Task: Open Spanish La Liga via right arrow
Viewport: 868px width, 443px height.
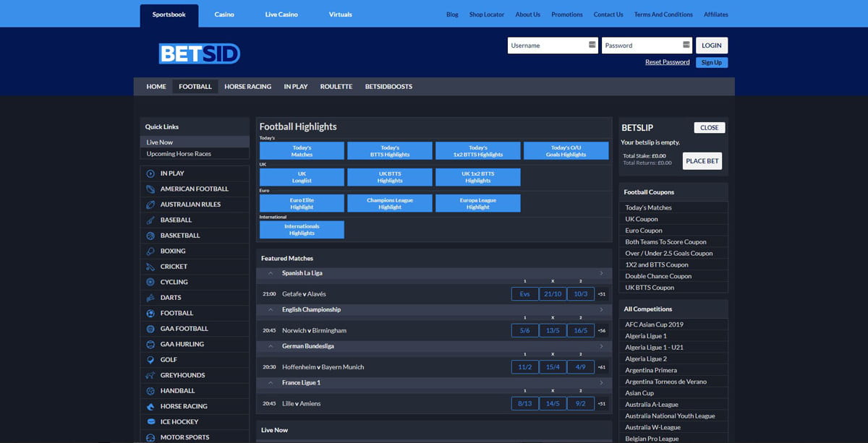Action: pyautogui.click(x=601, y=273)
